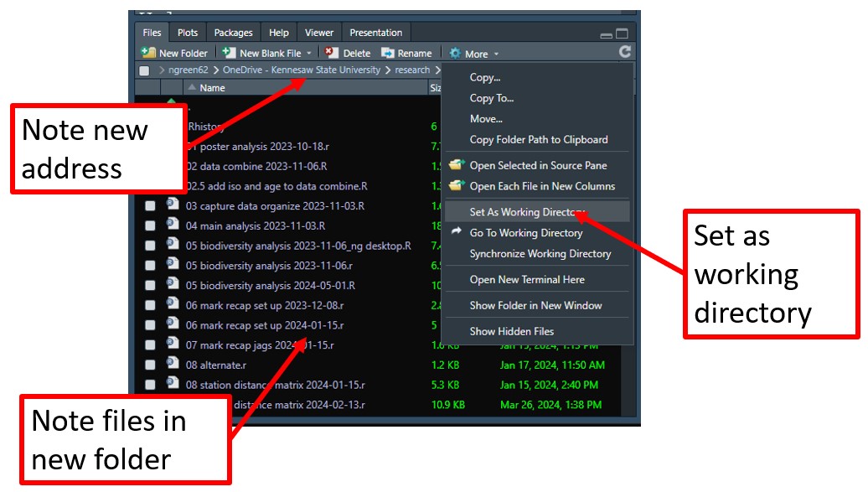
Task: Click the R file icon for 08 station distance matrix 2024-01-15.r
Action: pos(173,383)
